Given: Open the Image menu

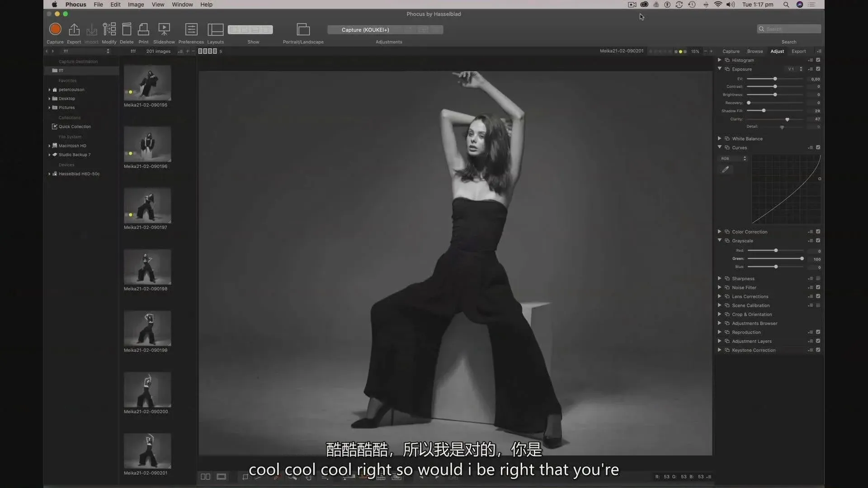Looking at the screenshot, I should click(136, 5).
